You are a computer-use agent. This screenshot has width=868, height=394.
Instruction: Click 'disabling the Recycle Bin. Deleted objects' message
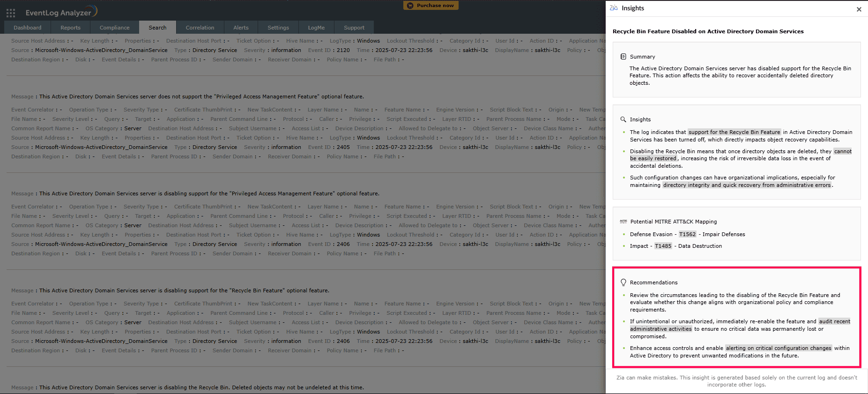point(201,387)
